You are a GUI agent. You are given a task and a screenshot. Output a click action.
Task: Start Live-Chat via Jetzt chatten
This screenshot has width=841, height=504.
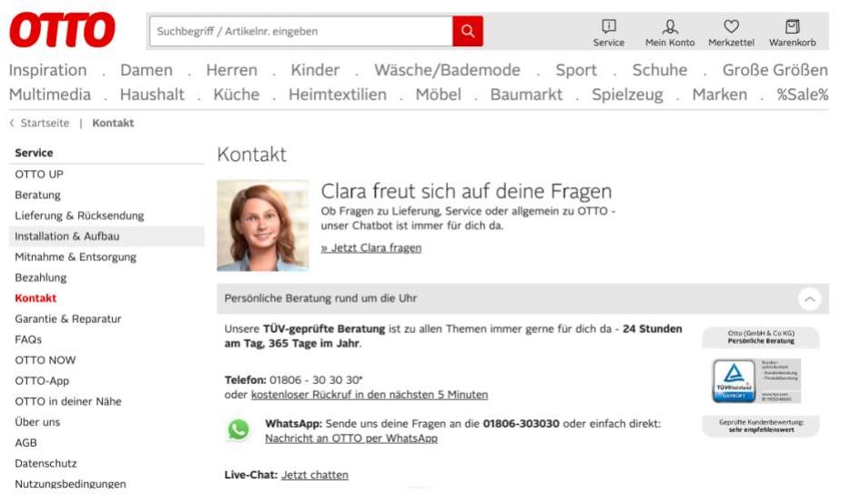pos(315,475)
